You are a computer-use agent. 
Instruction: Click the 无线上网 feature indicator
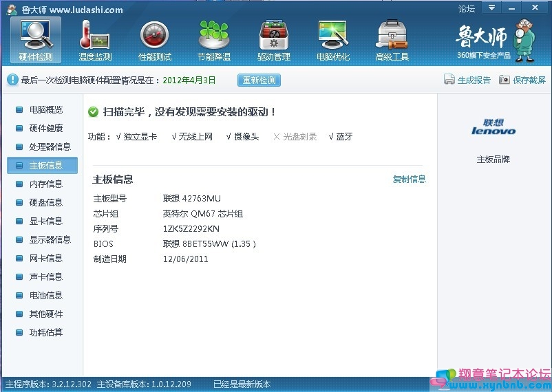[192, 137]
